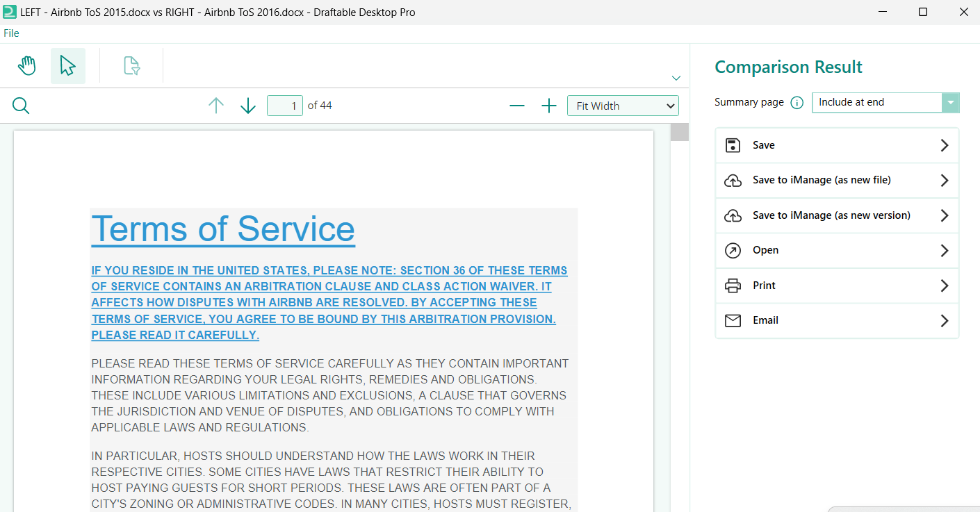Maximize the Draftable window
The height and width of the screenshot is (512, 980).
[923, 12]
